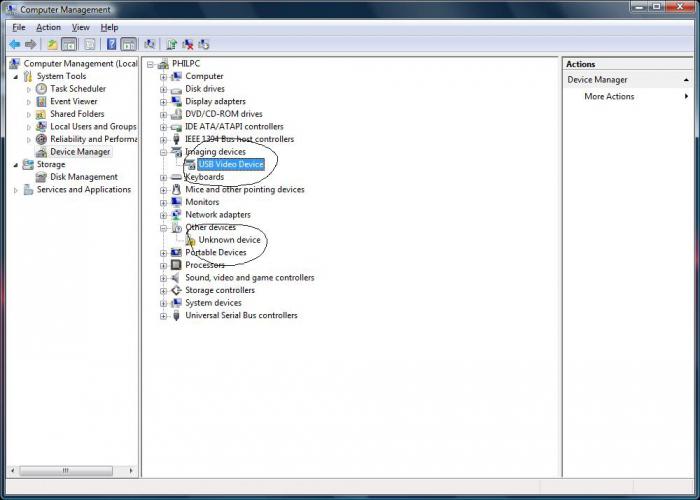This screenshot has width=700, height=500.
Task: Collapse the Device Manager actions section arrow
Action: [x=686, y=80]
